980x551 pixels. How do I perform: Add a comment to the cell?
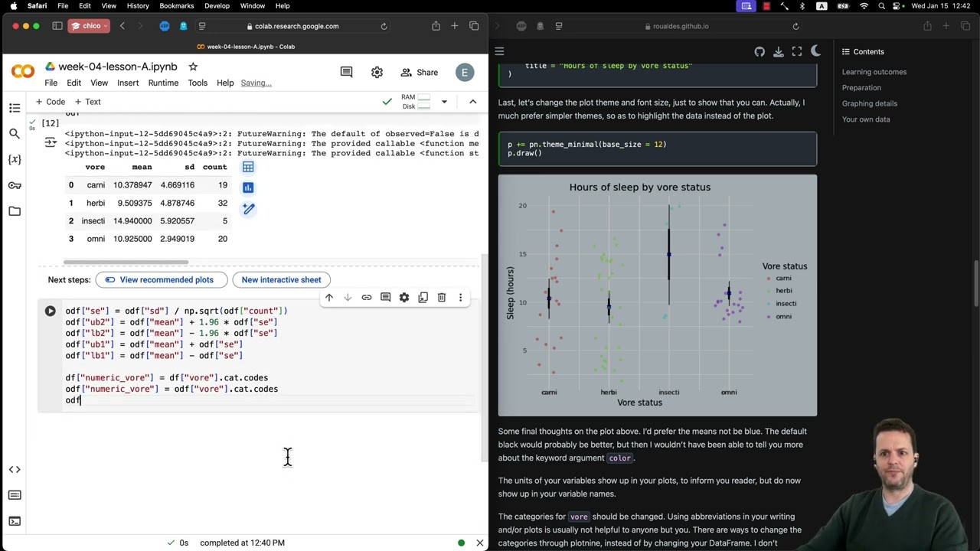point(385,298)
